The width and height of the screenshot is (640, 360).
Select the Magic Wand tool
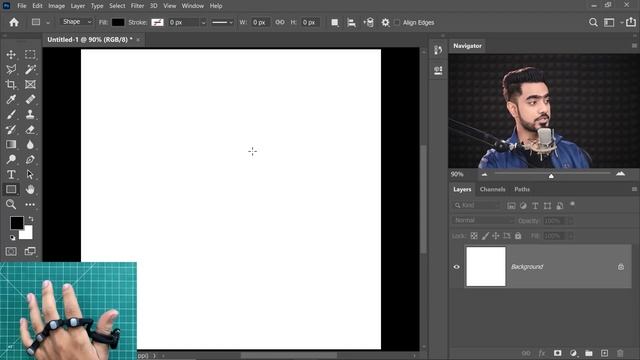pyautogui.click(x=30, y=69)
